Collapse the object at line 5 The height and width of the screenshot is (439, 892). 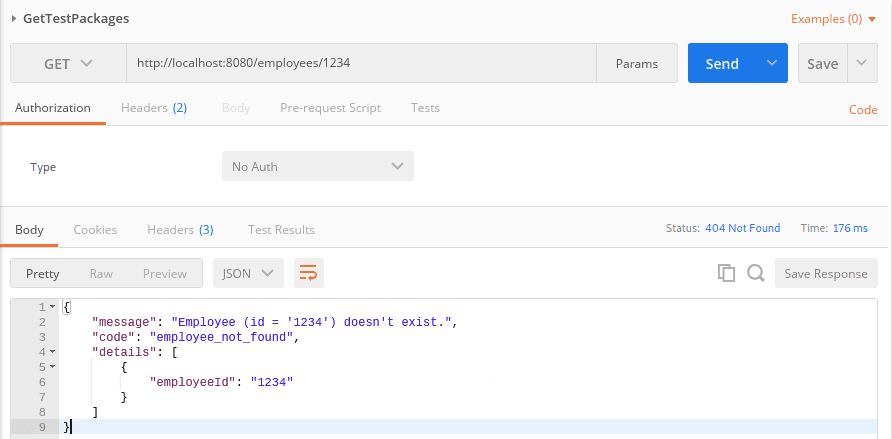[52, 367]
